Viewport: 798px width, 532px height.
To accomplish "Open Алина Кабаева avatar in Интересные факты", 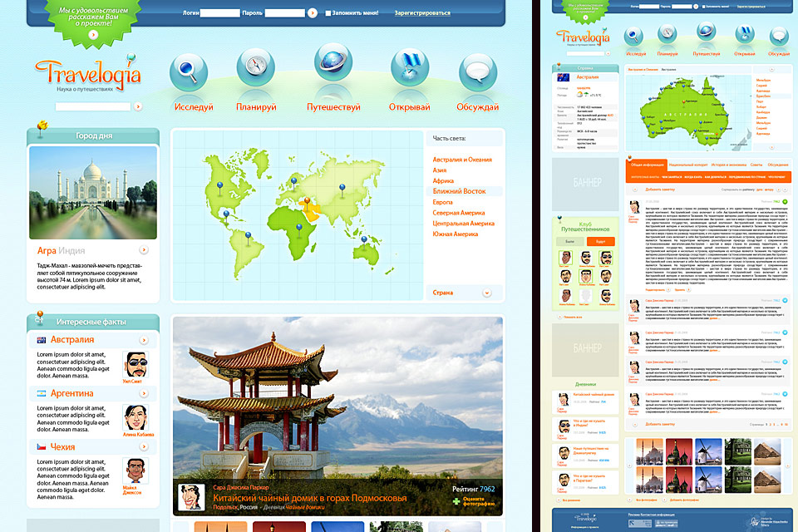I will (x=135, y=418).
